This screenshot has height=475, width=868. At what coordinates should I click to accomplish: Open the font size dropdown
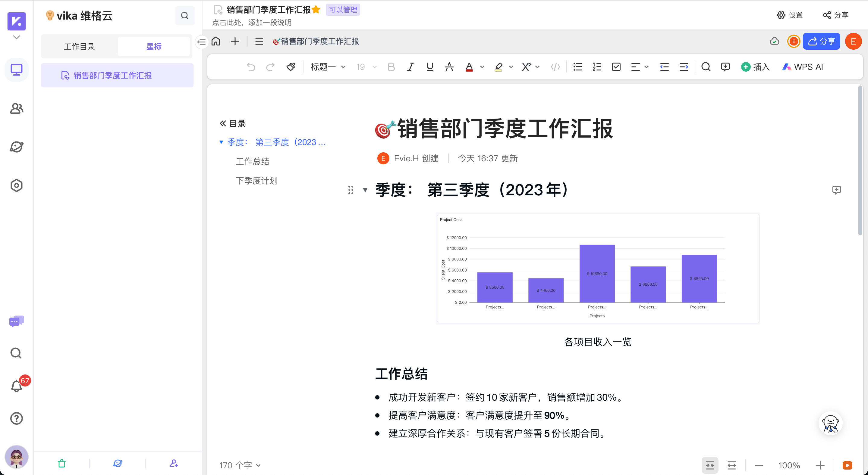click(366, 67)
